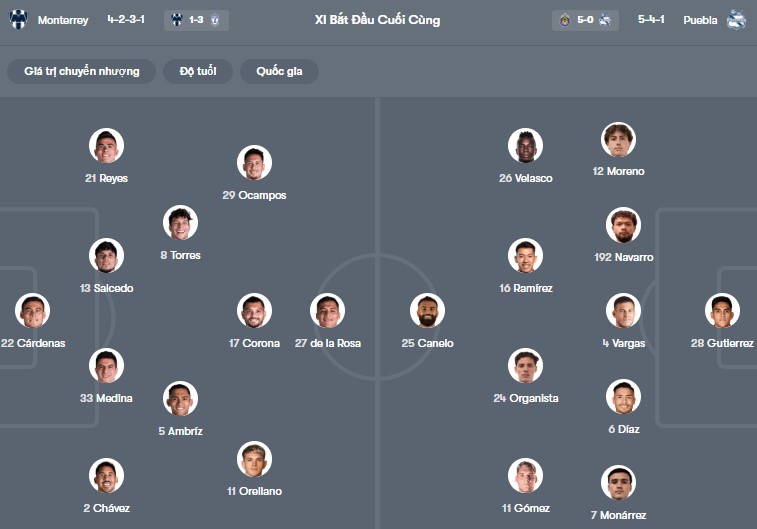Click Monárrez number 7 player photo
This screenshot has width=757, height=529.
pos(619,483)
